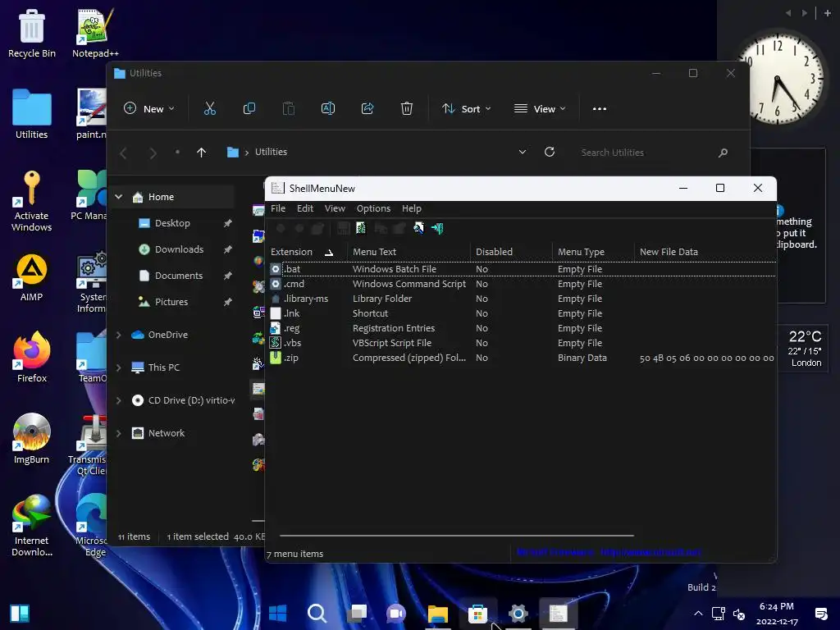Expand the CD Drive (D:) tree node
Image resolution: width=840 pixels, height=630 pixels.
[118, 400]
